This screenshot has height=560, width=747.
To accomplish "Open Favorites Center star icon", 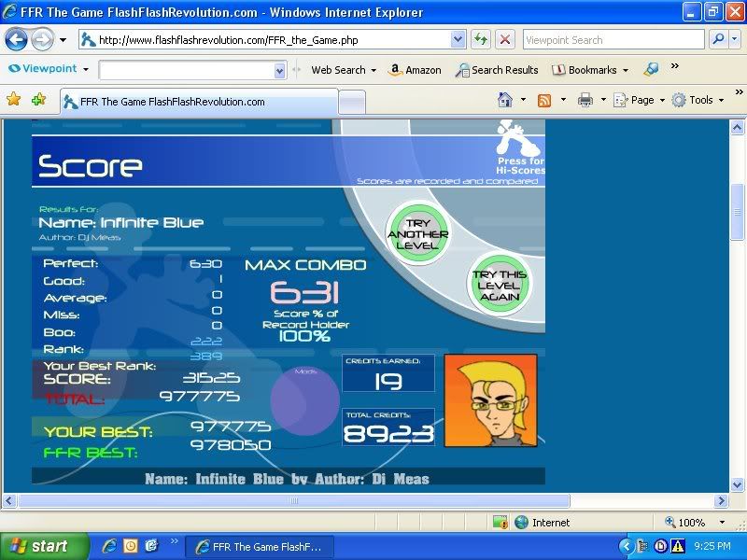I will (14, 100).
